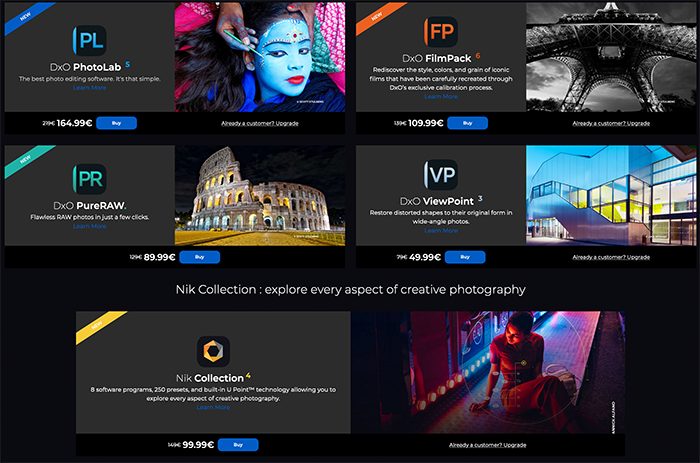Buy Nik Collection for 99.99€

tap(238, 445)
